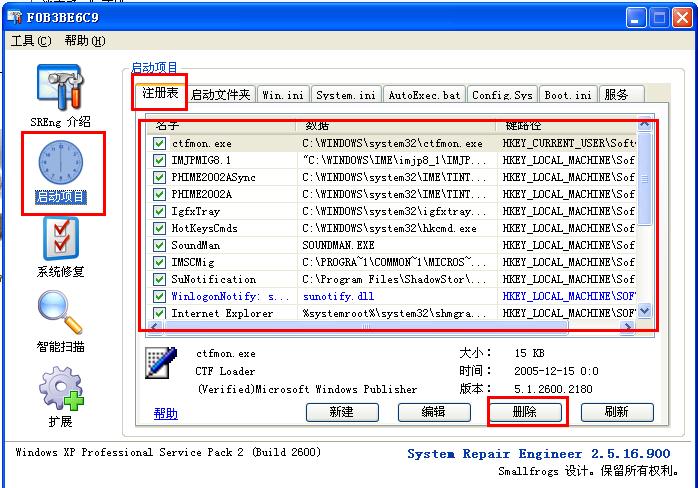Click the list scroll-down arrow

(x=644, y=311)
